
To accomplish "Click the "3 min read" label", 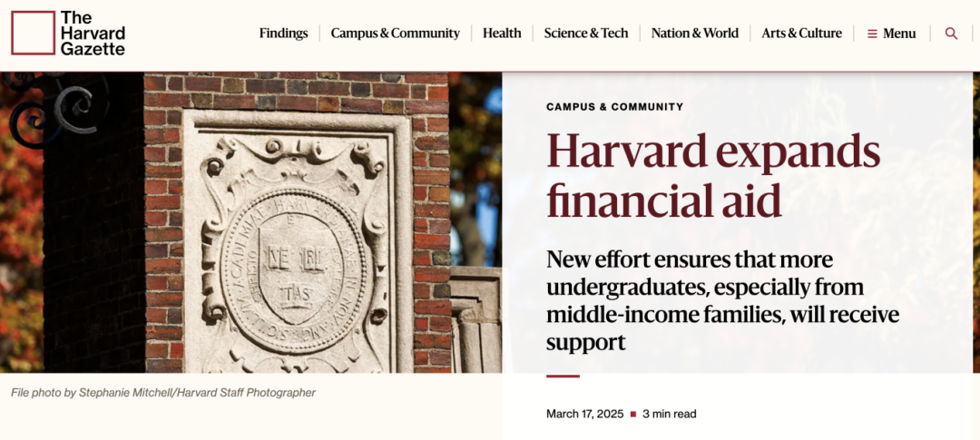I will [x=670, y=414].
